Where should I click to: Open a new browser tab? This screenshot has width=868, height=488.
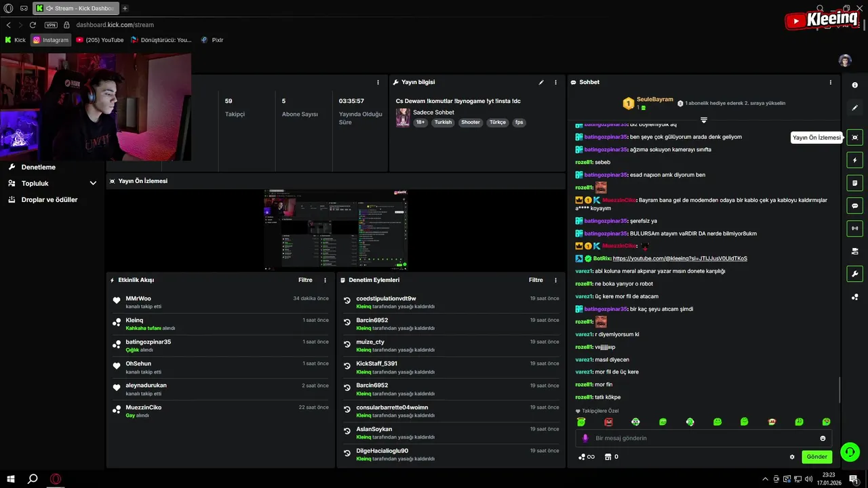(x=125, y=8)
